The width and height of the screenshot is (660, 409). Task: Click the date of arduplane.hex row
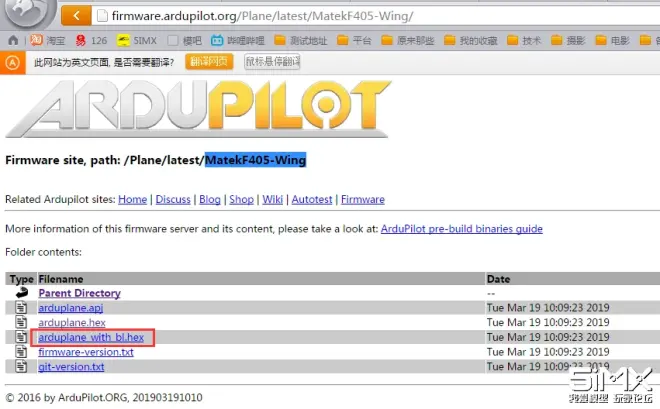(548, 322)
